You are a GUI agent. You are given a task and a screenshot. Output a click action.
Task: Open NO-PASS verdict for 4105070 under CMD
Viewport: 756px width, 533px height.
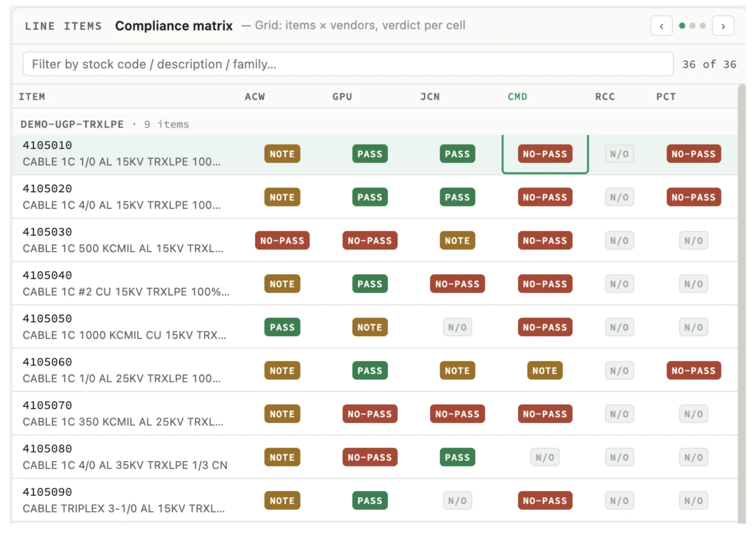(545, 414)
